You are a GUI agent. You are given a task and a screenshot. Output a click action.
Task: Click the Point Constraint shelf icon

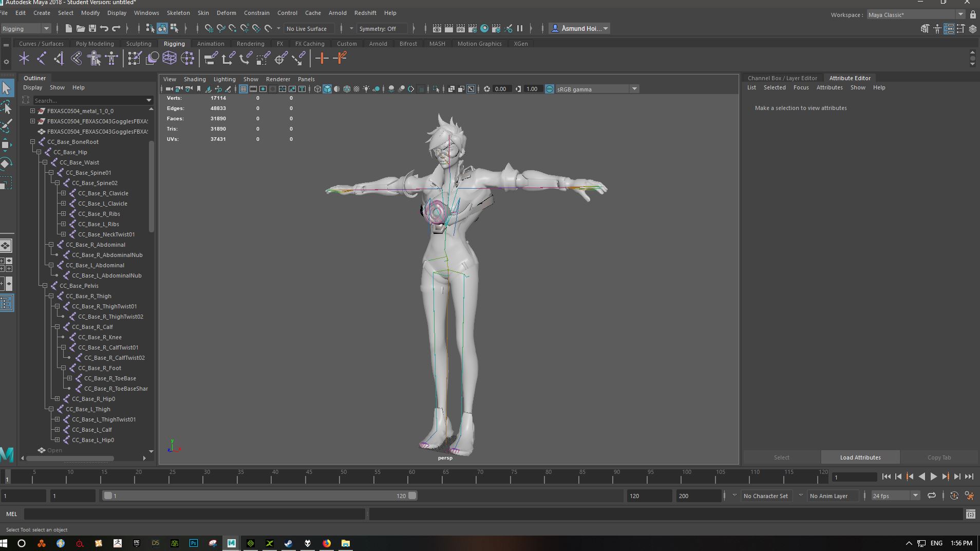click(x=228, y=59)
